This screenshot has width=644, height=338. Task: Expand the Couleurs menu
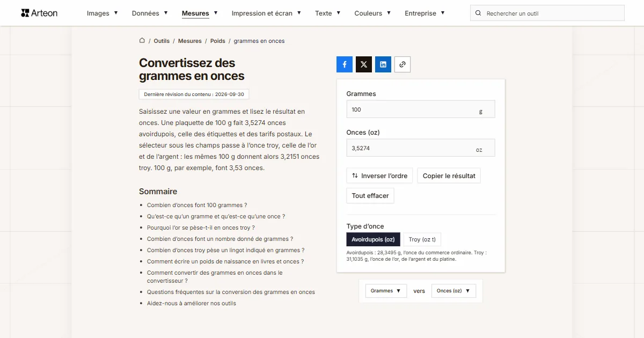click(372, 13)
